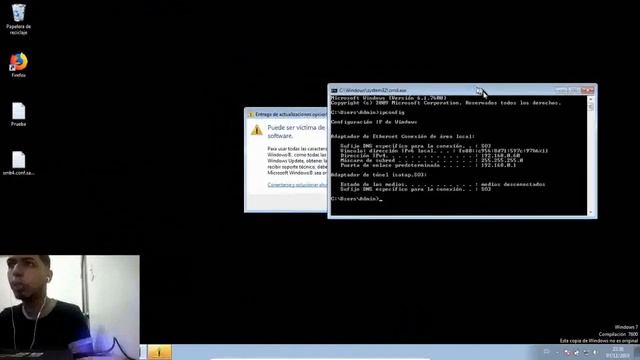This screenshot has height=360, width=640.
Task: Minimize the cmd.exe window
Action: click(561, 90)
